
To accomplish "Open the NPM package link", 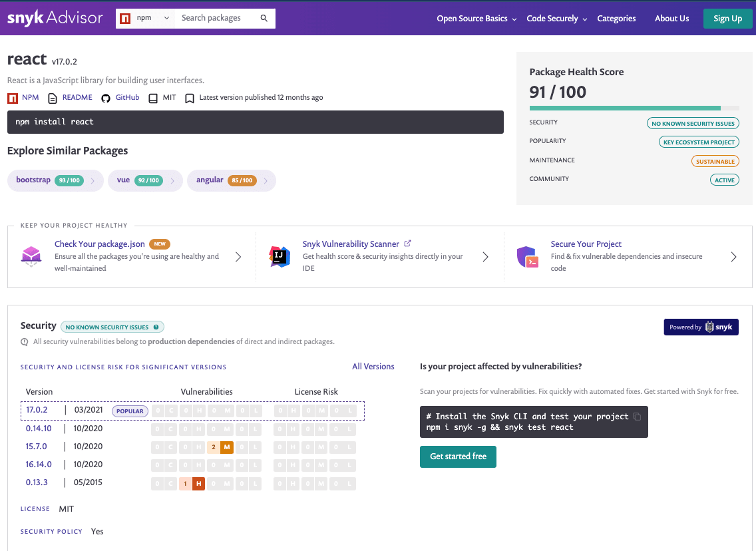I will [x=31, y=97].
